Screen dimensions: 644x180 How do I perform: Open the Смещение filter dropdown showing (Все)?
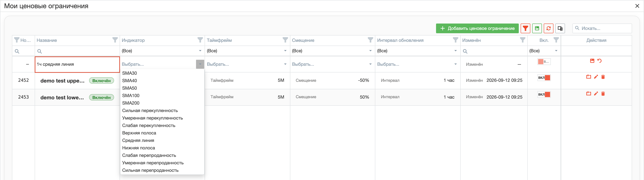332,51
